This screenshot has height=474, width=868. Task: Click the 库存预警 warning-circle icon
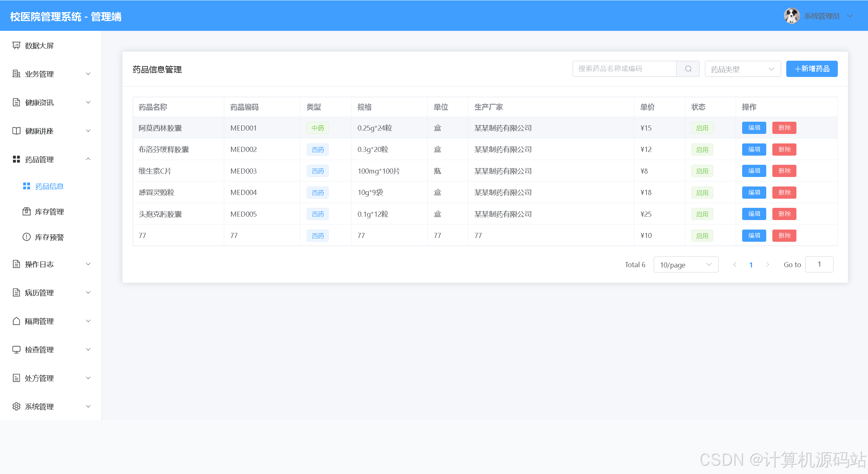pos(26,237)
